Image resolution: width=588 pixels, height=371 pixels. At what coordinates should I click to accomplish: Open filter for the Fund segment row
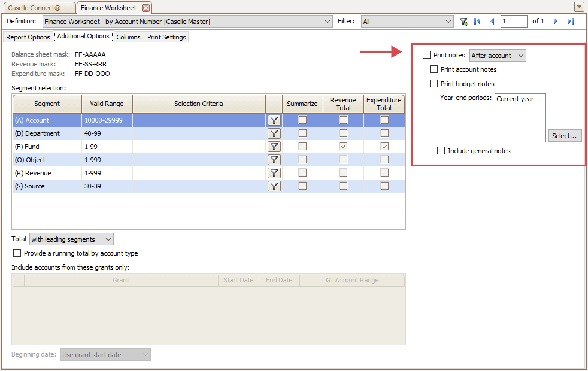tap(274, 147)
